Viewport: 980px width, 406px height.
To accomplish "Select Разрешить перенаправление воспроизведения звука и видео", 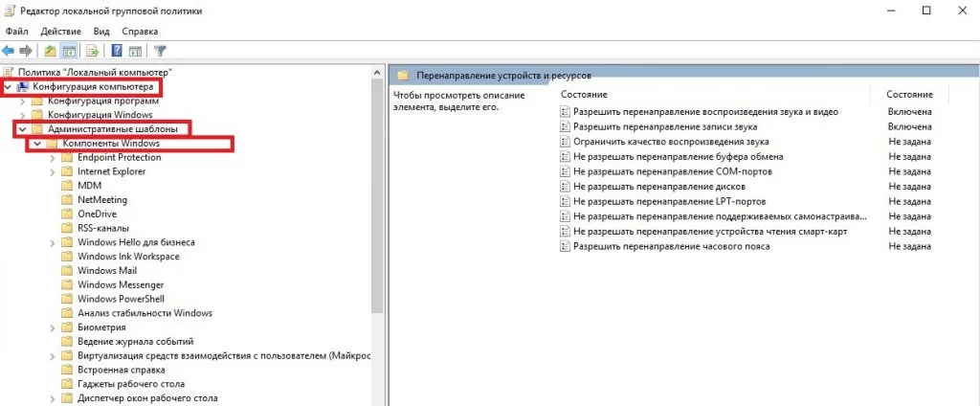I will point(705,112).
